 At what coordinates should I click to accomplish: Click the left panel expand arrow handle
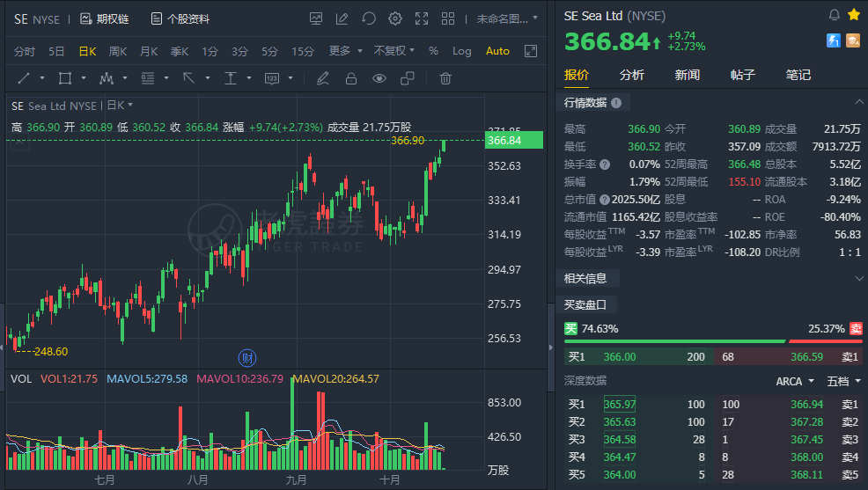click(x=2, y=347)
